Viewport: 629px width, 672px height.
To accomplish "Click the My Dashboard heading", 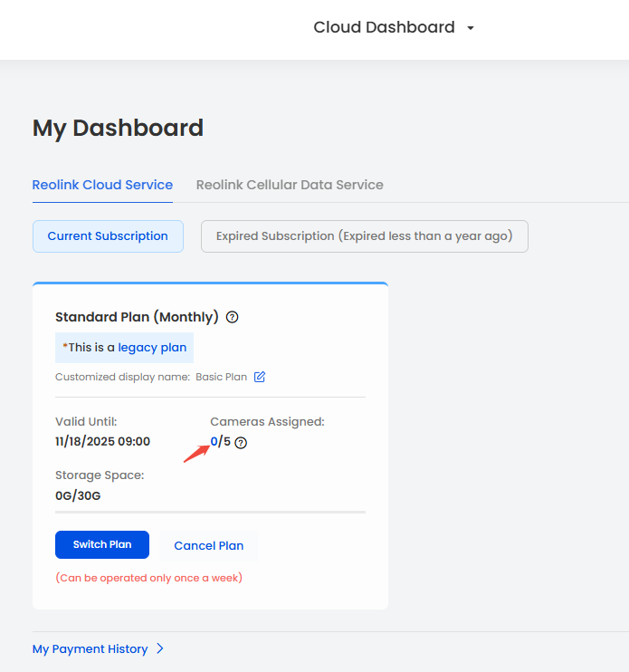I will pyautogui.click(x=118, y=128).
